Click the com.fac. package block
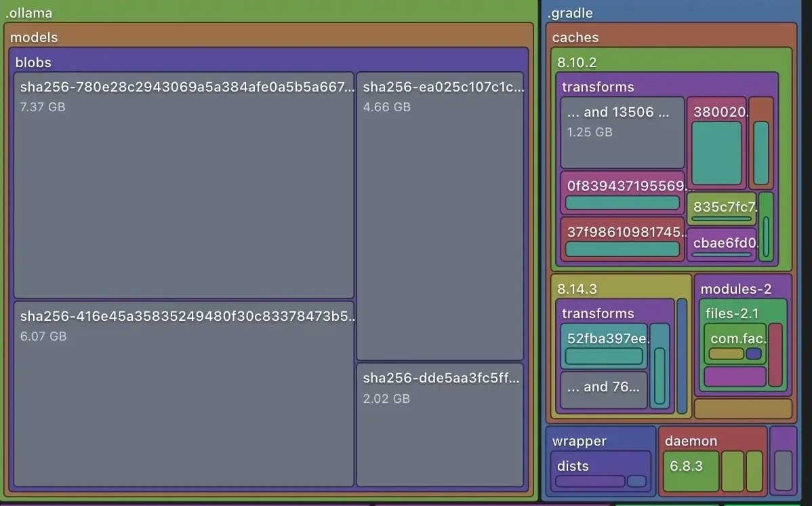Viewport: 812px width, 506px height. coord(735,345)
